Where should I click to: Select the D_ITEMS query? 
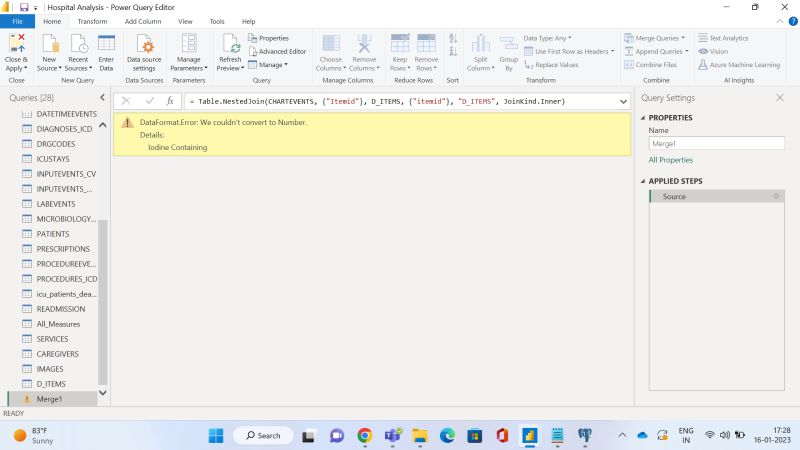pos(53,384)
